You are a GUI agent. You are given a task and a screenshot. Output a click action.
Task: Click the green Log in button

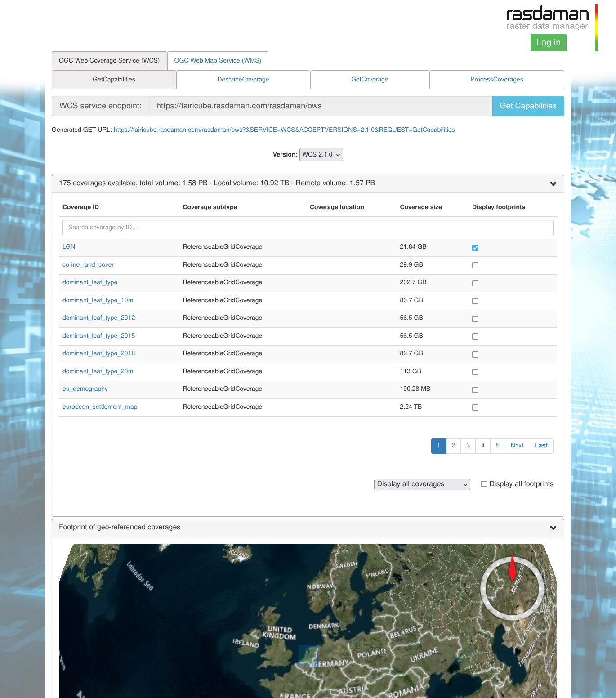pos(548,43)
